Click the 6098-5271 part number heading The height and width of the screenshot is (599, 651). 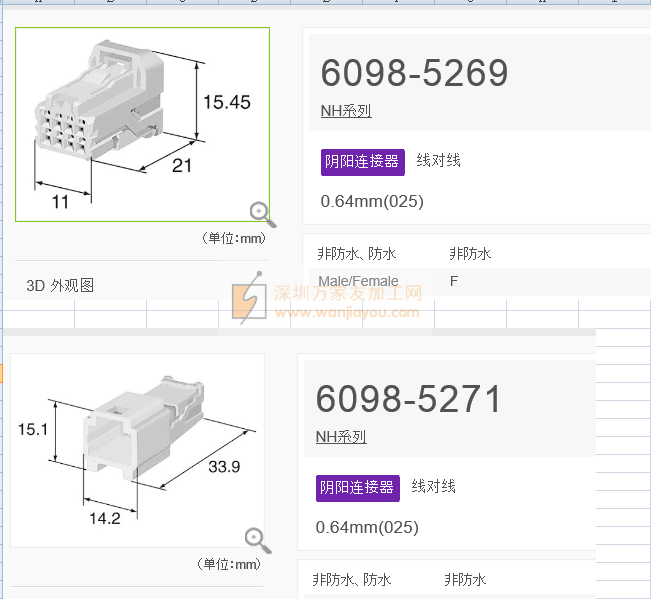(409, 399)
